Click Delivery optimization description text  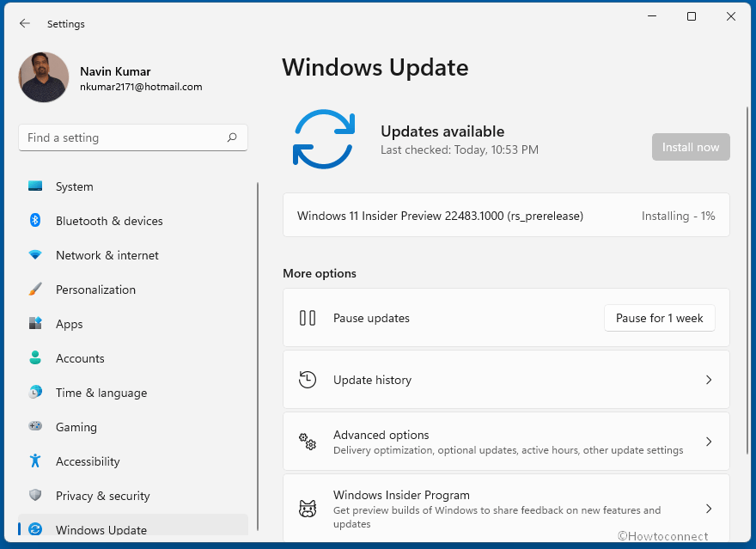coord(509,450)
